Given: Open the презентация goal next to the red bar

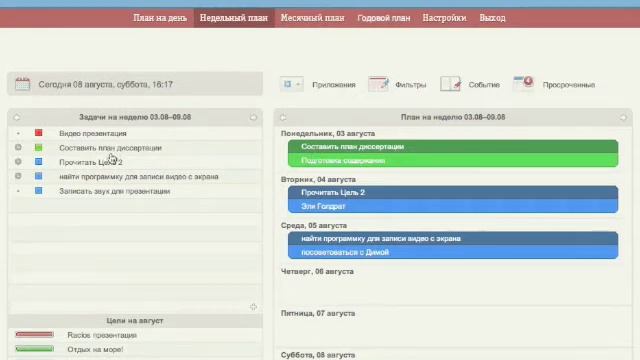Looking at the screenshot, I should (102, 335).
